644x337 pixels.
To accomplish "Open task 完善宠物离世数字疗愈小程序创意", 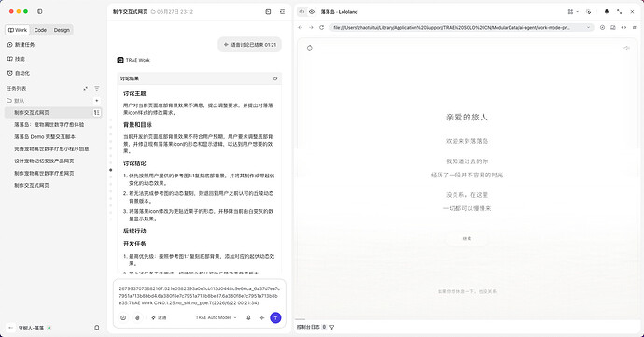I will (x=51, y=148).
